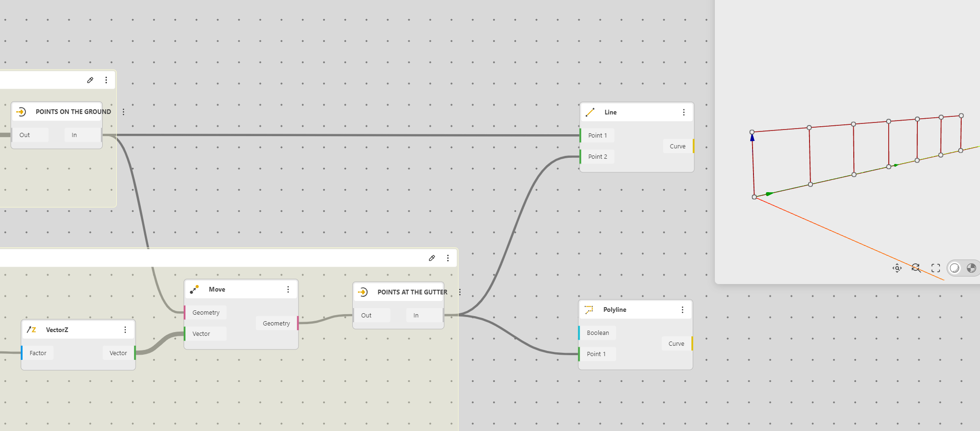
Task: Click the reset zoom icon in the viewer
Action: 916,268
